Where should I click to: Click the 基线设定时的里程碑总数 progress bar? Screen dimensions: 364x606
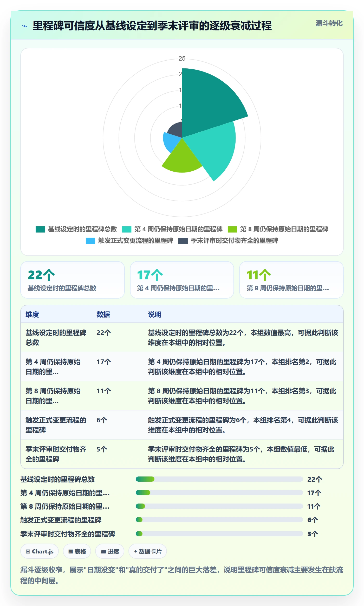pyautogui.click(x=219, y=479)
